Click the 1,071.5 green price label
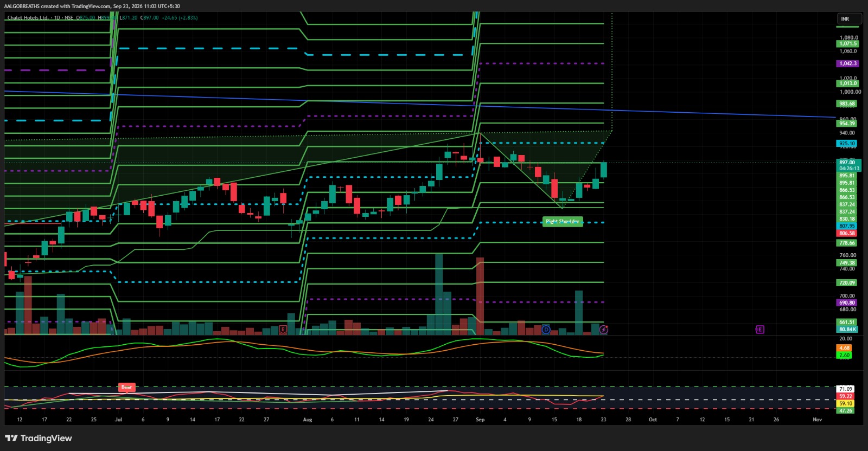The height and width of the screenshot is (451, 868). pos(848,44)
